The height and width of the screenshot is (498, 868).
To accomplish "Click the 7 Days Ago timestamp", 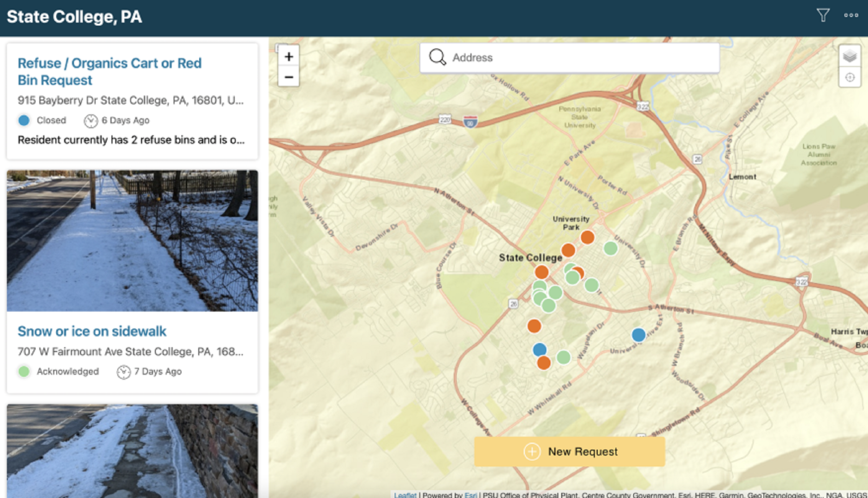I will 158,371.
